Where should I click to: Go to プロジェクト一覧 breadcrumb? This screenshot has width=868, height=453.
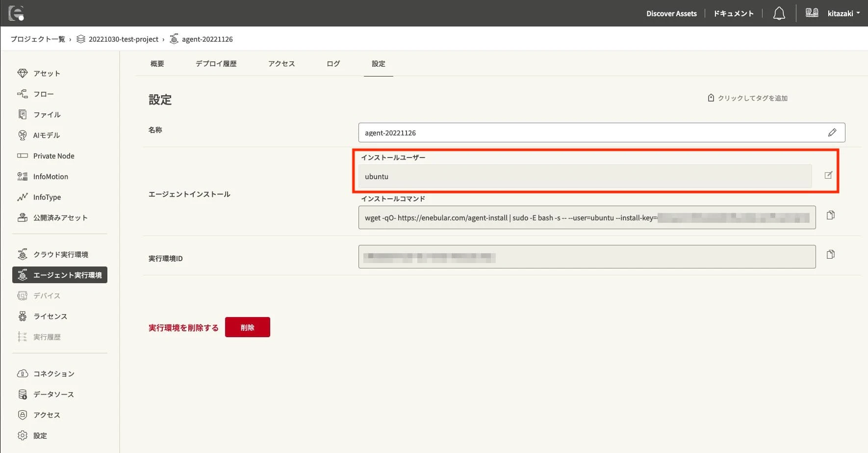[x=38, y=39]
